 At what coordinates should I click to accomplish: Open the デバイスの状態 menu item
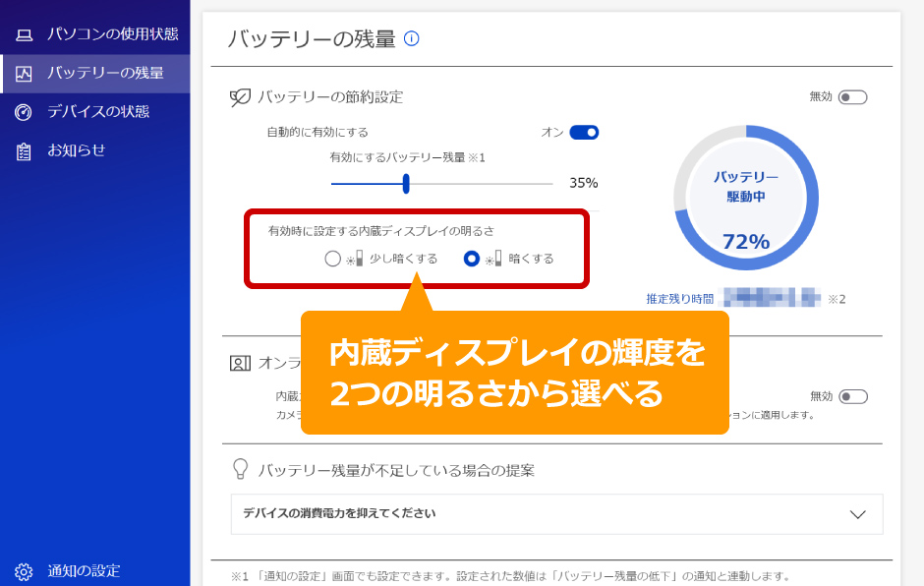(x=98, y=112)
